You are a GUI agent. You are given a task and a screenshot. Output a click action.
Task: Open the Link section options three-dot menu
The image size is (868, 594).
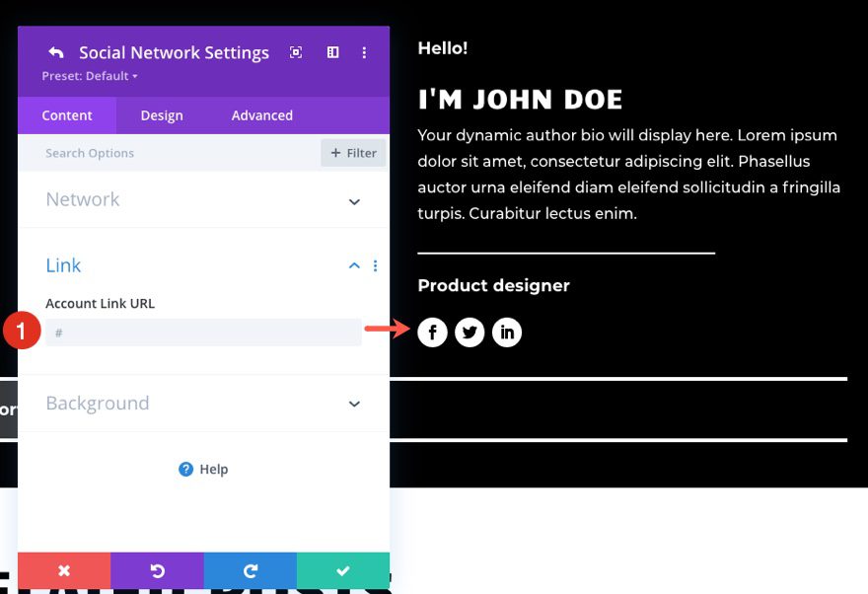click(x=375, y=265)
